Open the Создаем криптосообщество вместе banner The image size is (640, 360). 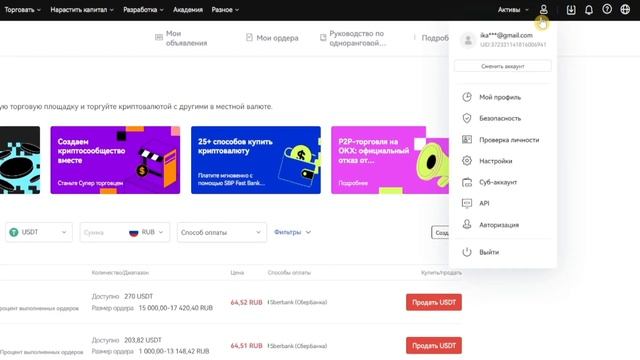tap(115, 160)
